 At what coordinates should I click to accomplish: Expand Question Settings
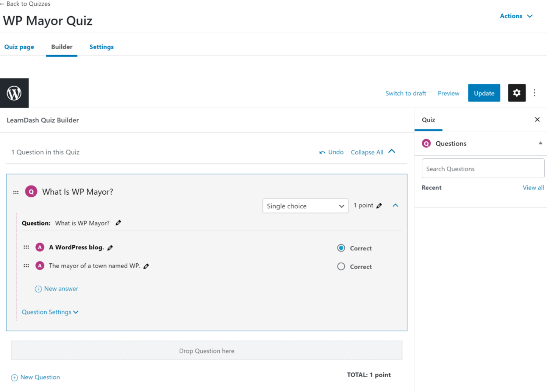click(50, 312)
